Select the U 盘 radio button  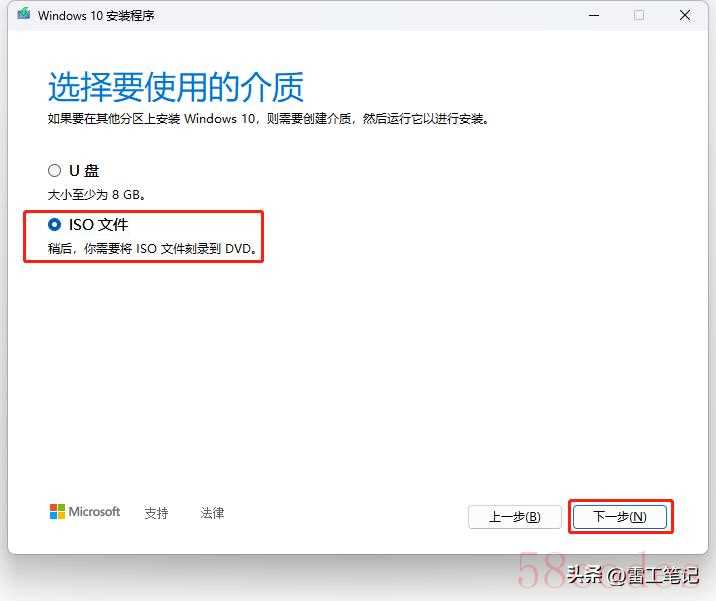click(x=54, y=170)
